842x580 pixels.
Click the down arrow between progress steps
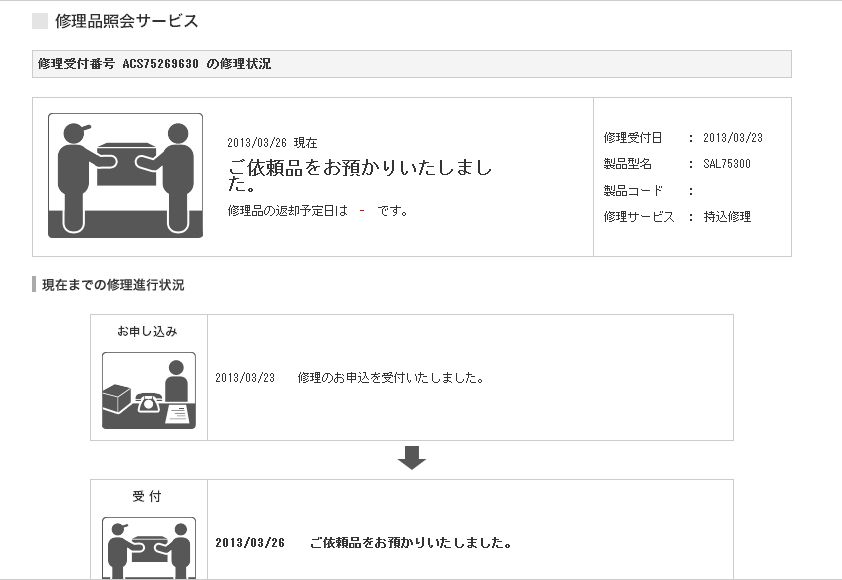pyautogui.click(x=412, y=458)
